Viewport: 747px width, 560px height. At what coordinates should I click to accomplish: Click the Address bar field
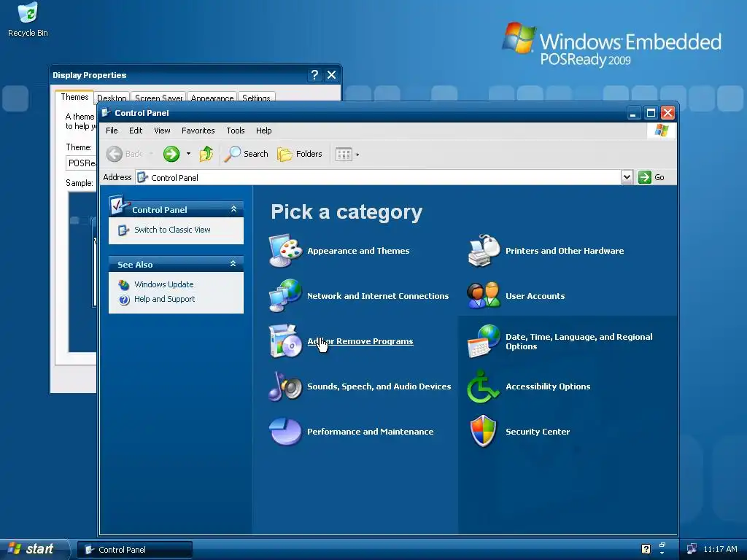coord(379,177)
